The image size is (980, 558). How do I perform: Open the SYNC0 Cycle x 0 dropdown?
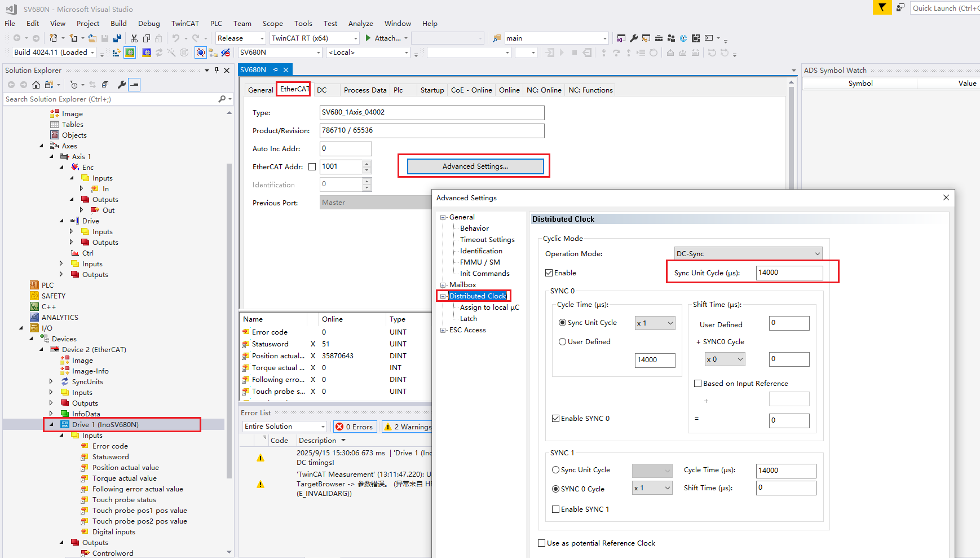pyautogui.click(x=725, y=359)
